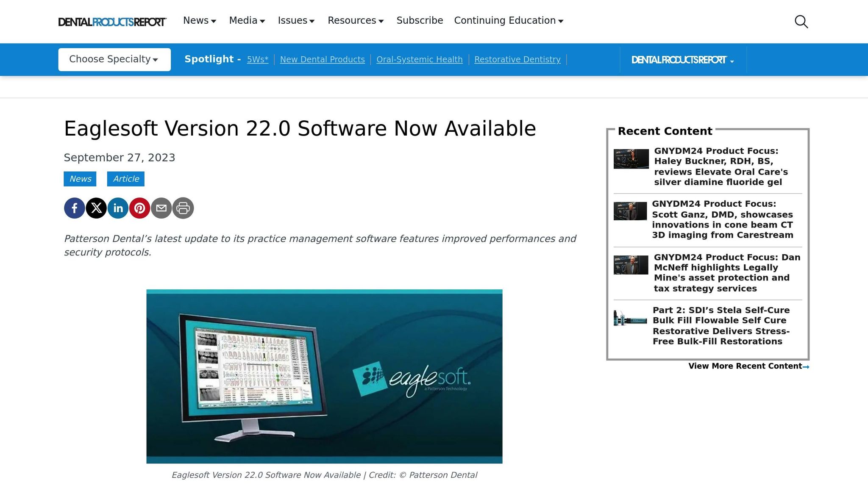Share the article via email
Image resolution: width=868 pixels, height=488 pixels.
click(x=161, y=208)
